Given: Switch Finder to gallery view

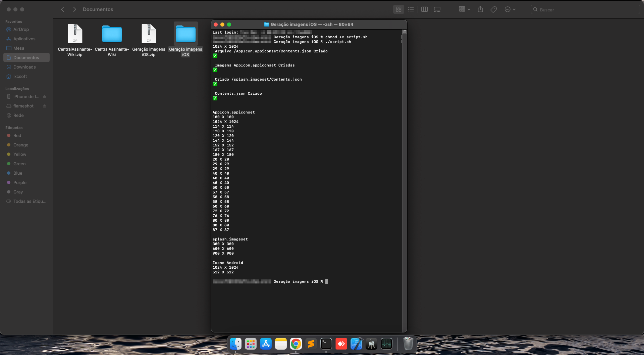Looking at the screenshot, I should click(x=437, y=9).
